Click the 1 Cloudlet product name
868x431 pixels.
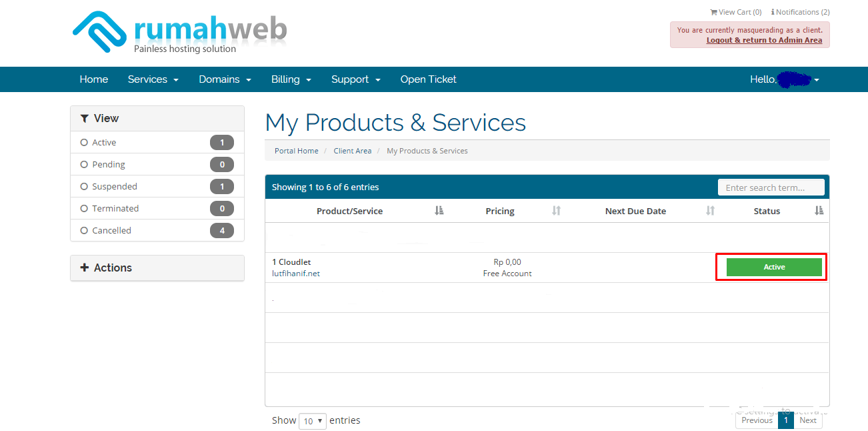pos(291,262)
